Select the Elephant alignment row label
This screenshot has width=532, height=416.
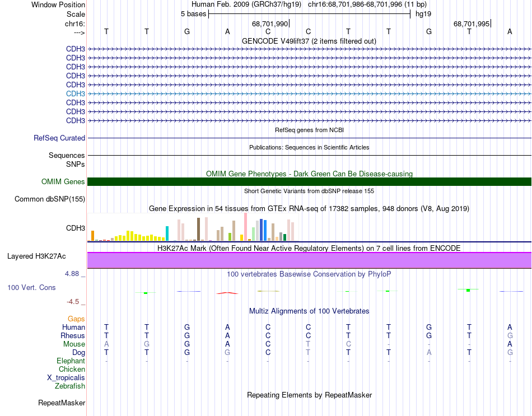(71, 361)
